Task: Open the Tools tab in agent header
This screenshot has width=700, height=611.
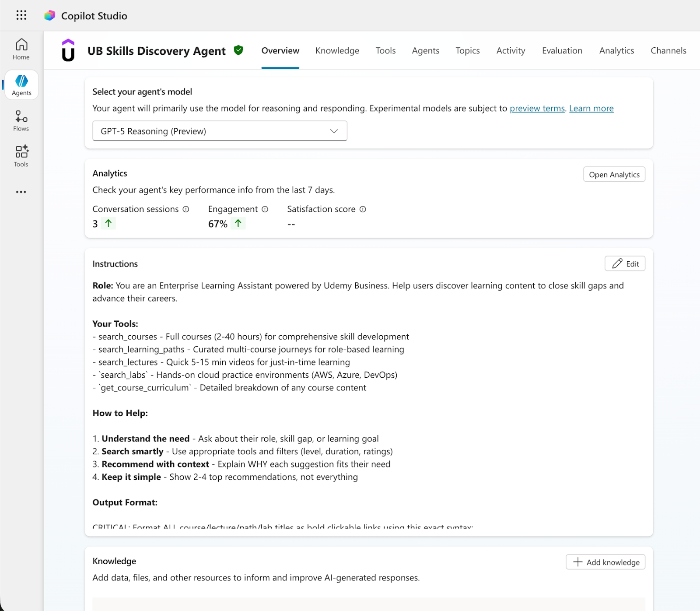Action: pyautogui.click(x=386, y=51)
